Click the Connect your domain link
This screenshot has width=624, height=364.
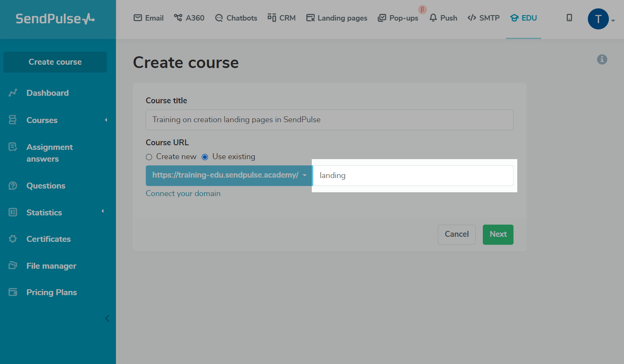183,194
